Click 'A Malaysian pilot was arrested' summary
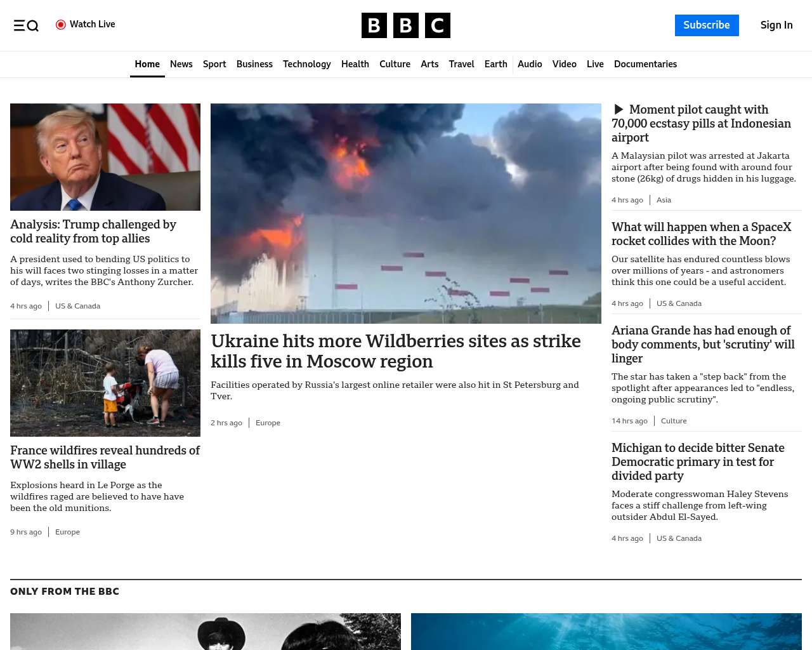This screenshot has height=650, width=812. pos(704,167)
